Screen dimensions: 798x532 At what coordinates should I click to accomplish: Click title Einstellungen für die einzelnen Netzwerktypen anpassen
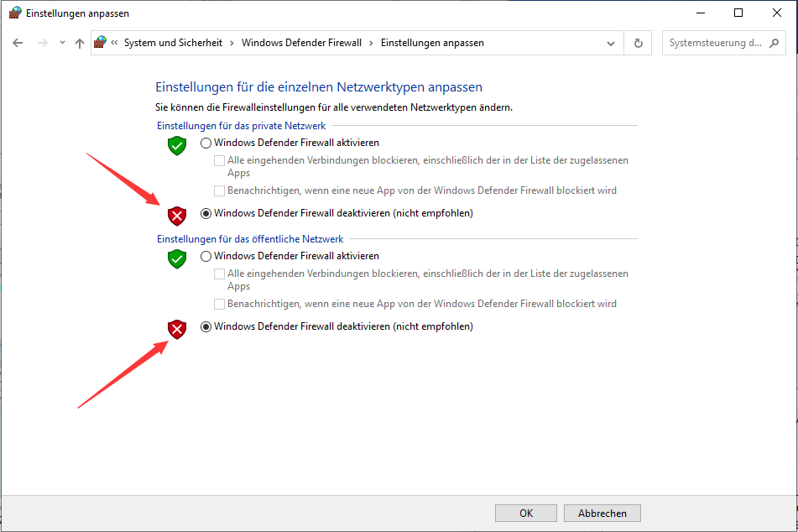pos(319,87)
